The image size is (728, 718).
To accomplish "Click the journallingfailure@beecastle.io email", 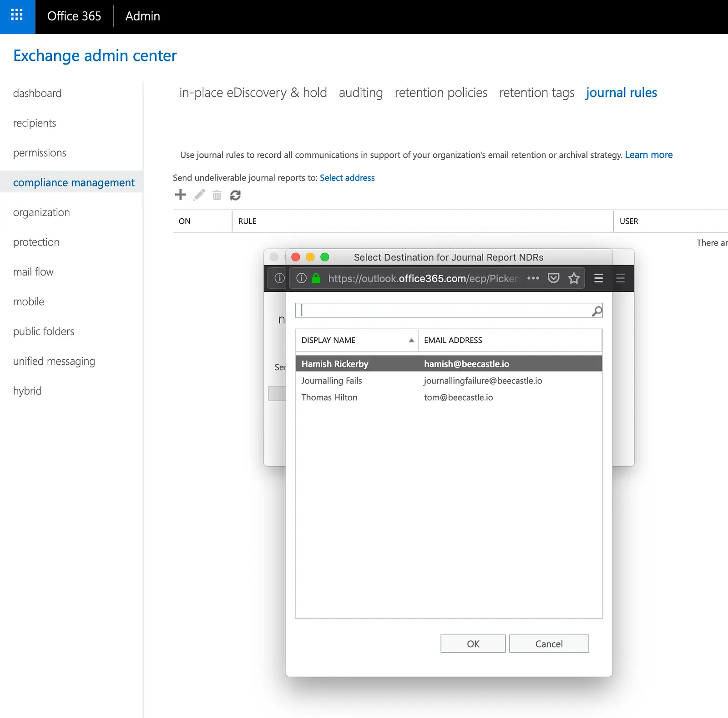I will pyautogui.click(x=483, y=381).
